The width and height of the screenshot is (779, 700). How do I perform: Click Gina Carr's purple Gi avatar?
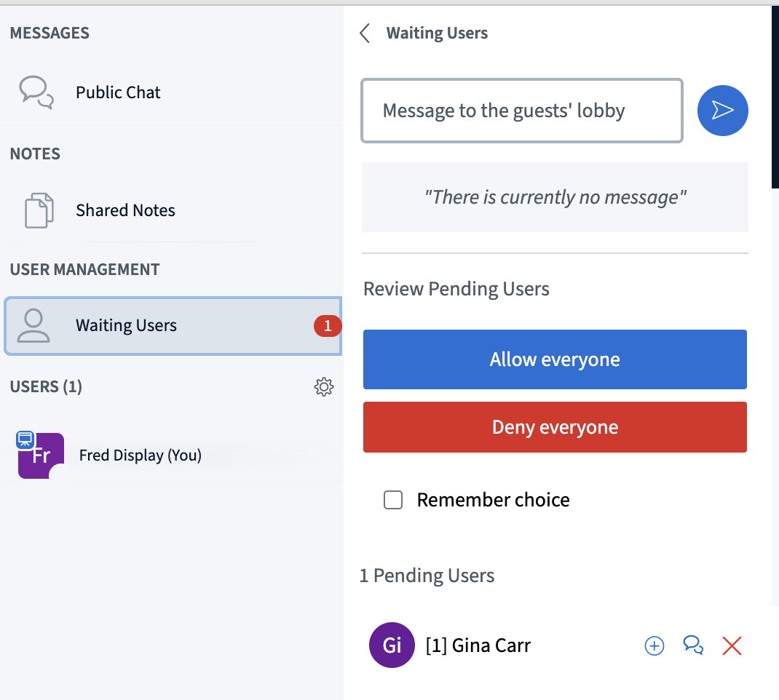[x=392, y=645]
